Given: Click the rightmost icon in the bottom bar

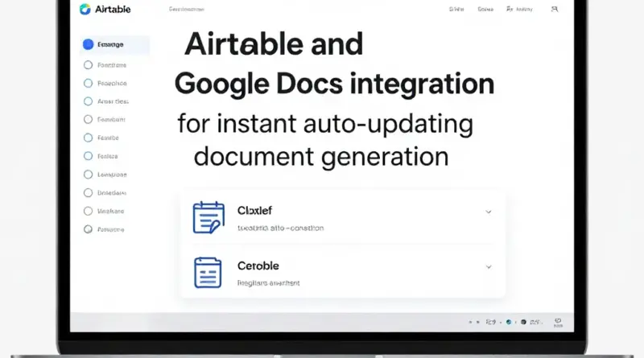Looking at the screenshot, I should pyautogui.click(x=558, y=323).
